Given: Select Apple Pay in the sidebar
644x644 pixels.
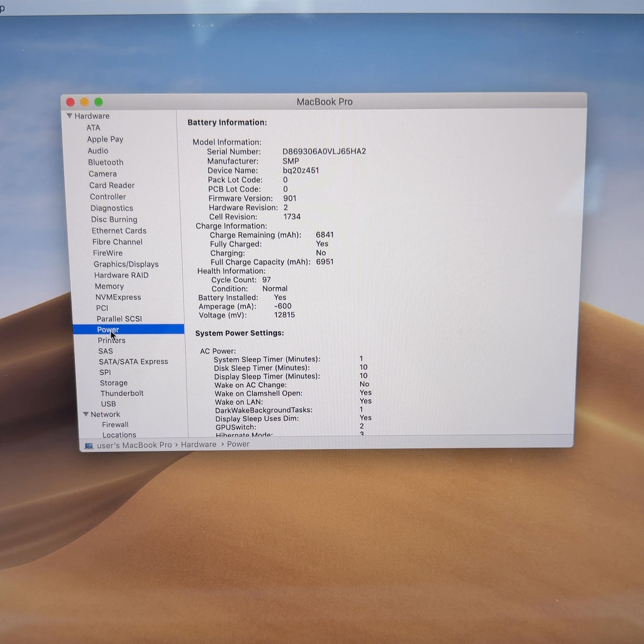Looking at the screenshot, I should (x=105, y=139).
